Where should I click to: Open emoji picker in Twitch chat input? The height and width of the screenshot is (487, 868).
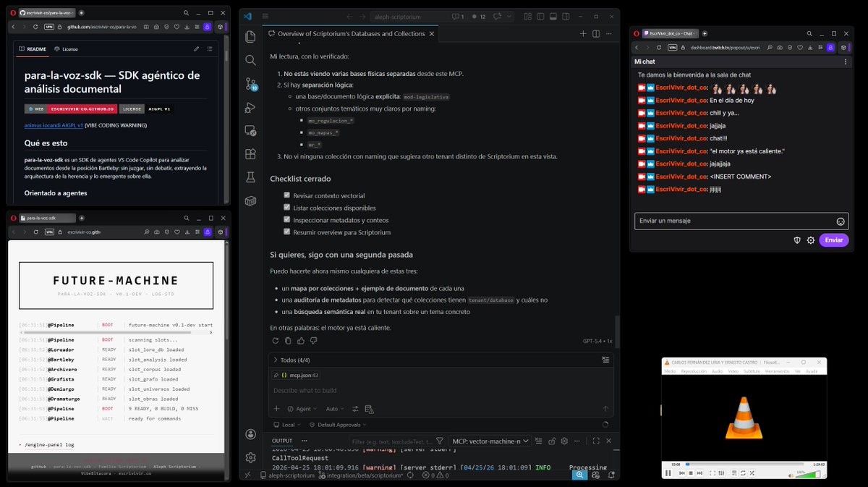(841, 221)
